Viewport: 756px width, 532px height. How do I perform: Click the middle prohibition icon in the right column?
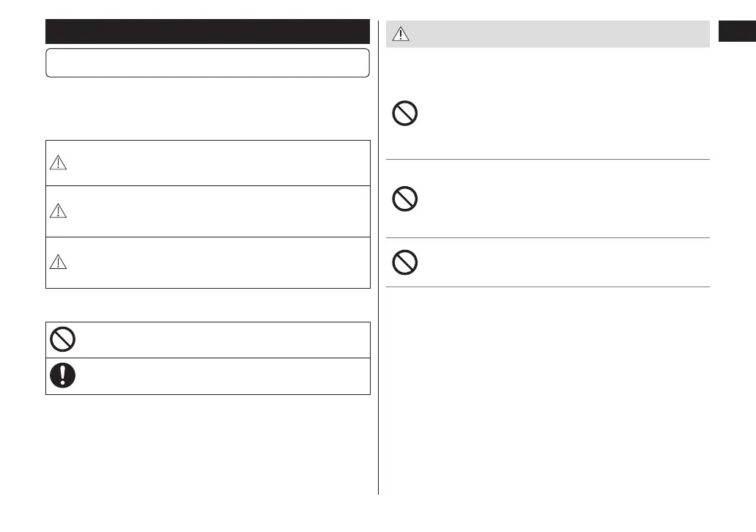(x=405, y=199)
